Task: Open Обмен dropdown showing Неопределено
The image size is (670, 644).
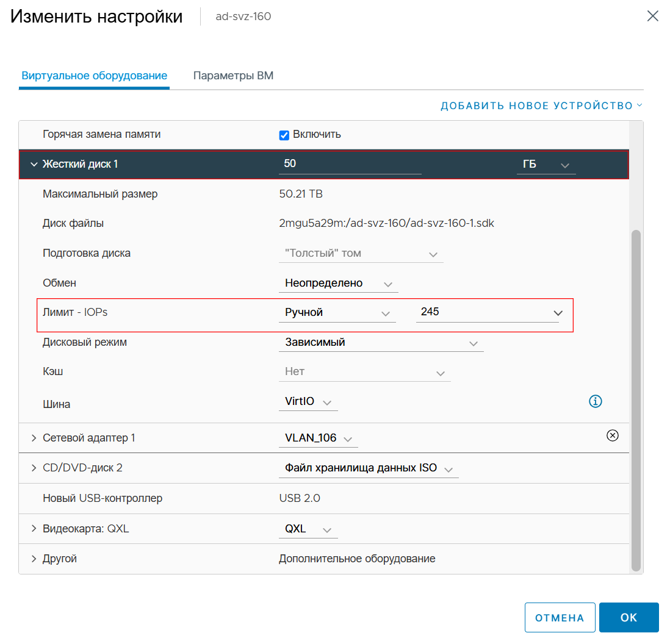Action: tap(339, 284)
